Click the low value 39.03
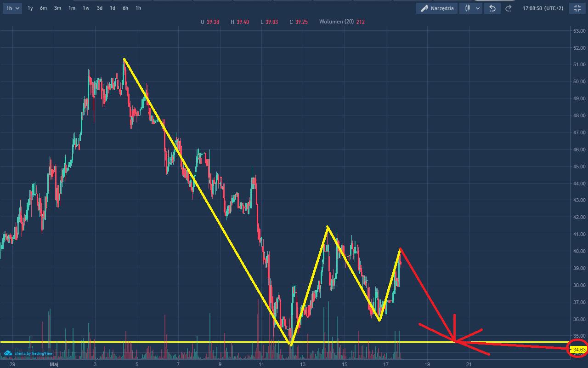Image resolution: width=588 pixels, height=368 pixels. [x=271, y=22]
